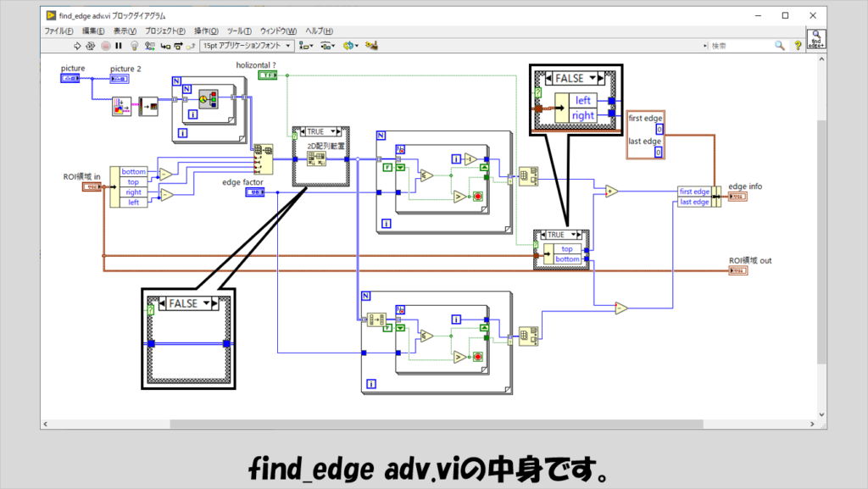Click the search magnifier button
Screen dimensions: 868x489
tap(779, 46)
